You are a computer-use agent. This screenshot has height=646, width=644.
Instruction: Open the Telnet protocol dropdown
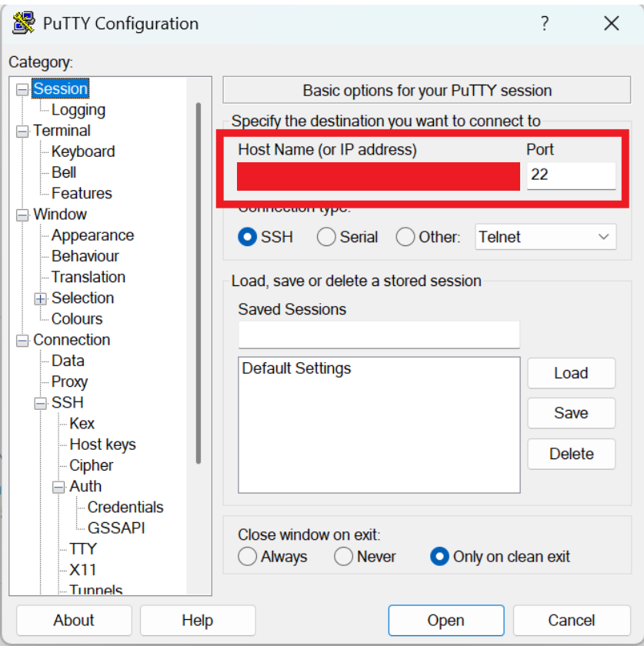click(x=546, y=237)
